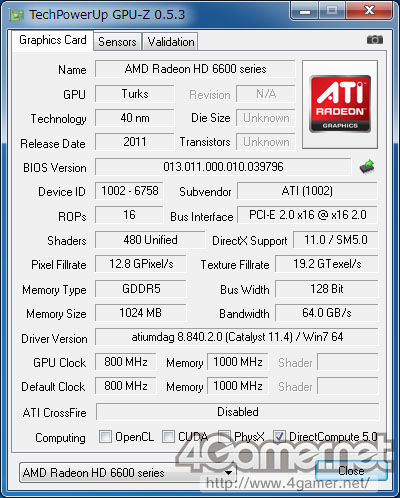
Task: Toggle the OpenCL checkbox
Action: pos(106,436)
